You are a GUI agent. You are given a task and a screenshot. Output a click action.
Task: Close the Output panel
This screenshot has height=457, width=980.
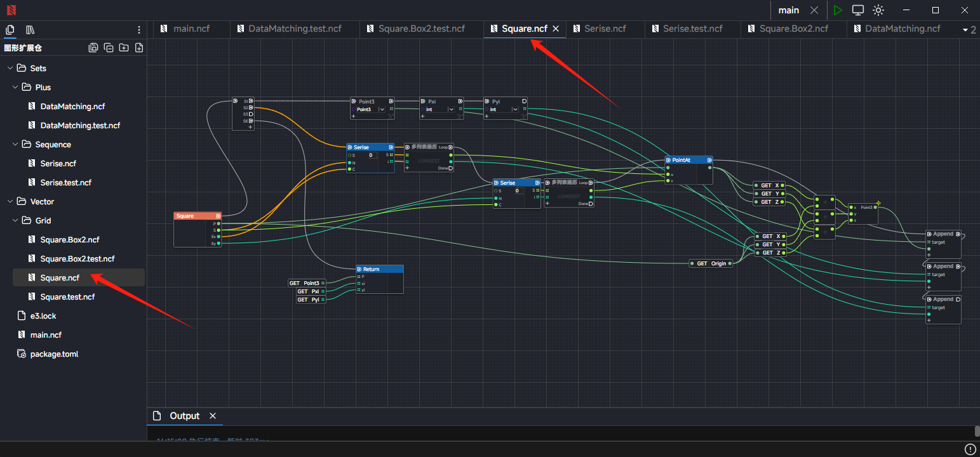pos(213,416)
